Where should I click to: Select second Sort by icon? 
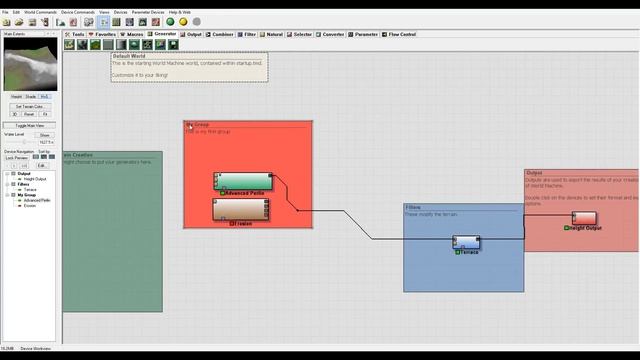(44, 157)
